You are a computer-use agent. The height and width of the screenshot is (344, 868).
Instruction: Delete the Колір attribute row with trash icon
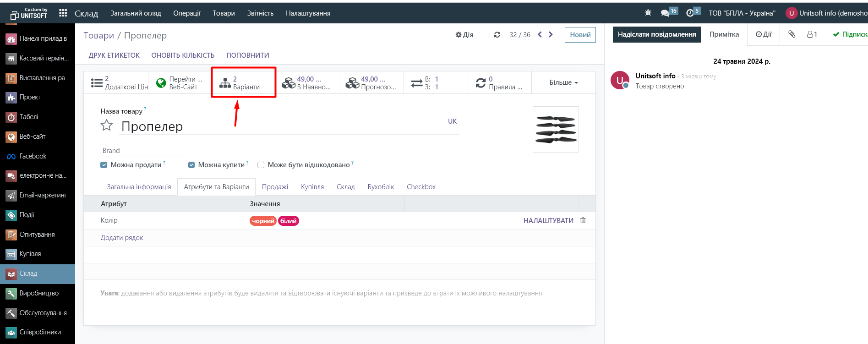coord(583,220)
